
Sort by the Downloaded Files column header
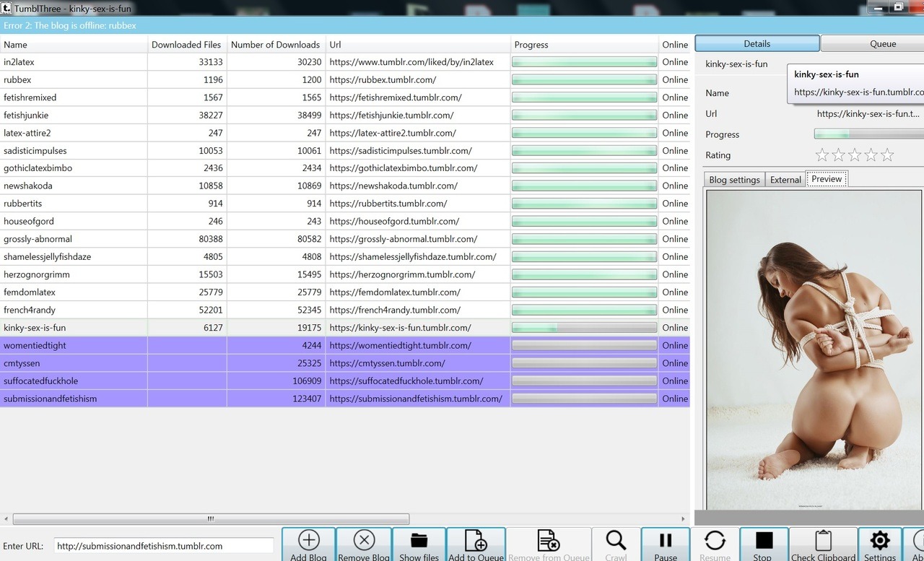click(186, 45)
